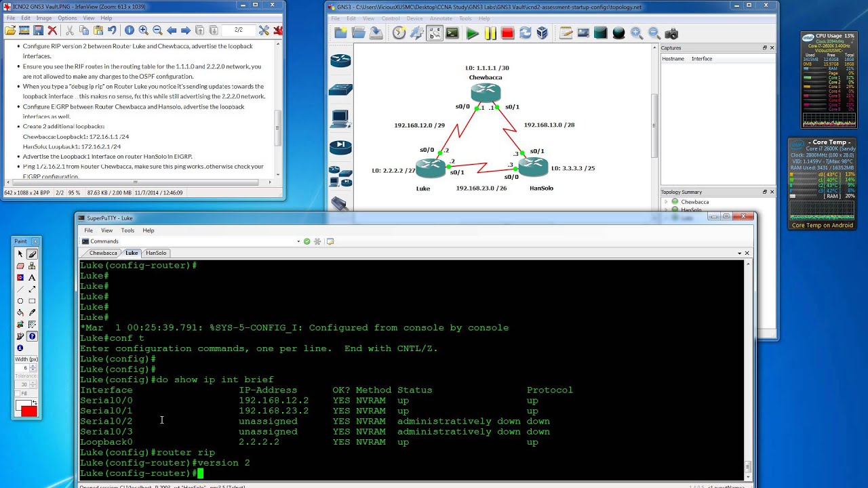Open the GNS3 Device menu
The height and width of the screenshot is (488, 868).
415,18
